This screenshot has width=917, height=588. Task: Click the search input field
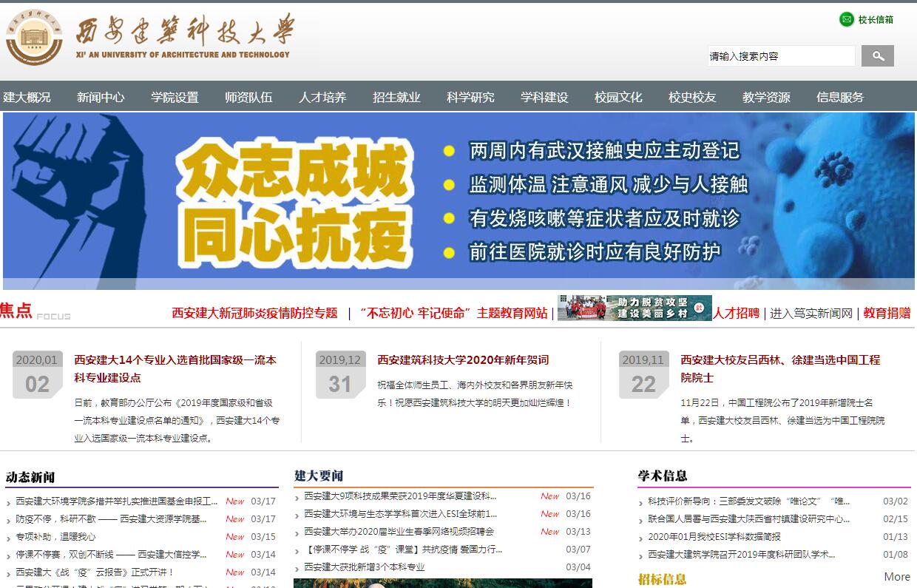click(x=781, y=56)
